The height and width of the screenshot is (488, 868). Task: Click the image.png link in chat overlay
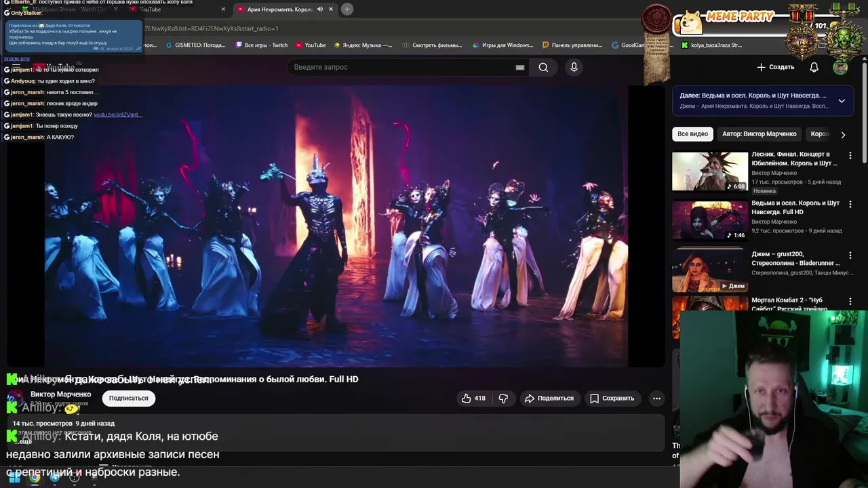(17, 59)
